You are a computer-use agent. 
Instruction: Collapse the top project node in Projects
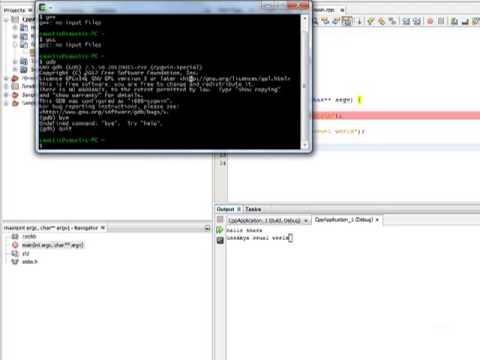[x=6, y=20]
